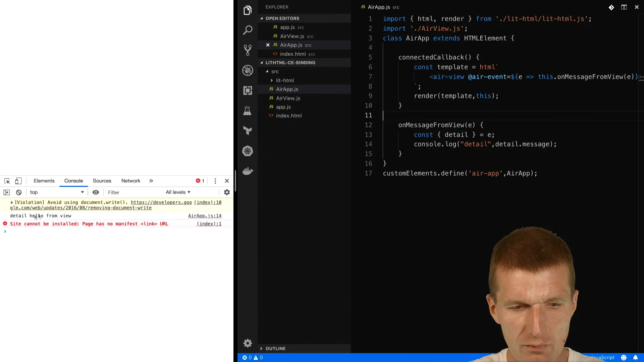Select the Testing flask icon in sidebar
The width and height of the screenshot is (644, 362).
point(248,111)
